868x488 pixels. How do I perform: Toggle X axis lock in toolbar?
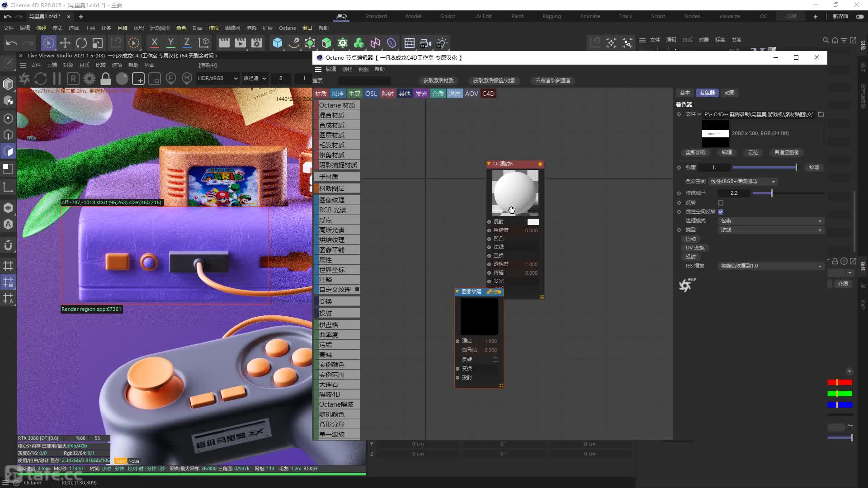click(x=154, y=43)
